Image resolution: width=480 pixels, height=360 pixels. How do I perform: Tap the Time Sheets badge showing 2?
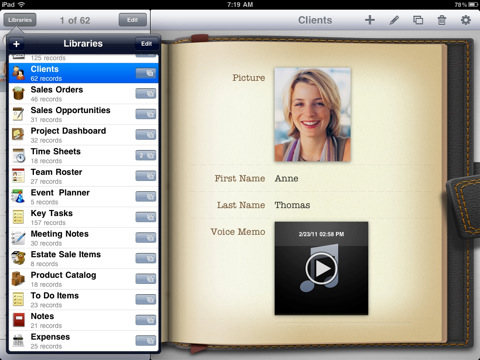tap(146, 155)
